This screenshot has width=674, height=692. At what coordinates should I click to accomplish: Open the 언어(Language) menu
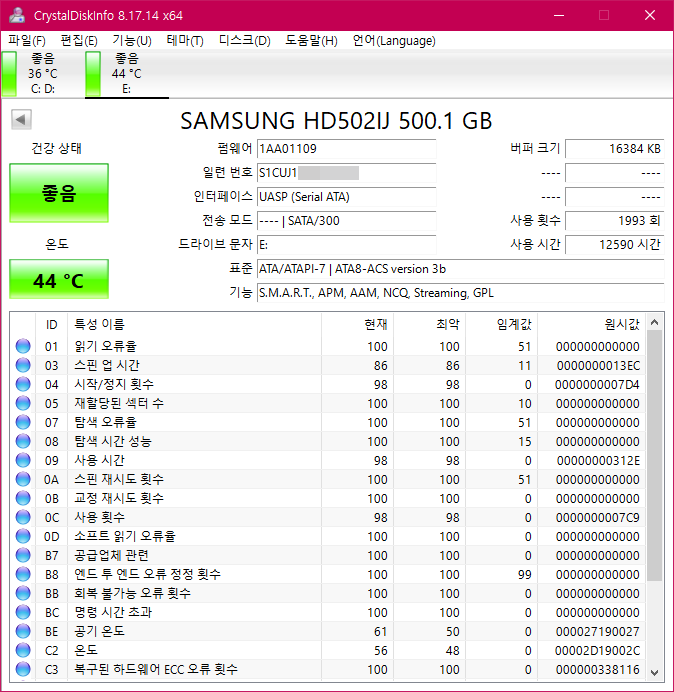(x=394, y=41)
